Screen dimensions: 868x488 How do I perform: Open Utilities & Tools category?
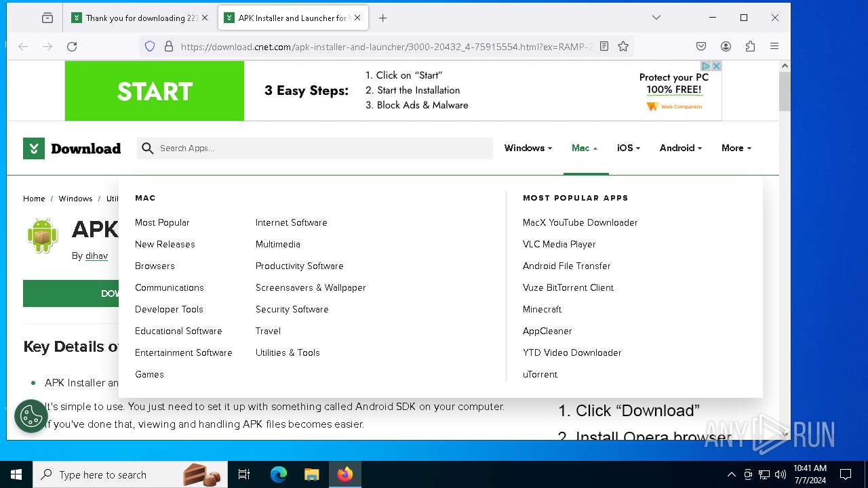(288, 352)
